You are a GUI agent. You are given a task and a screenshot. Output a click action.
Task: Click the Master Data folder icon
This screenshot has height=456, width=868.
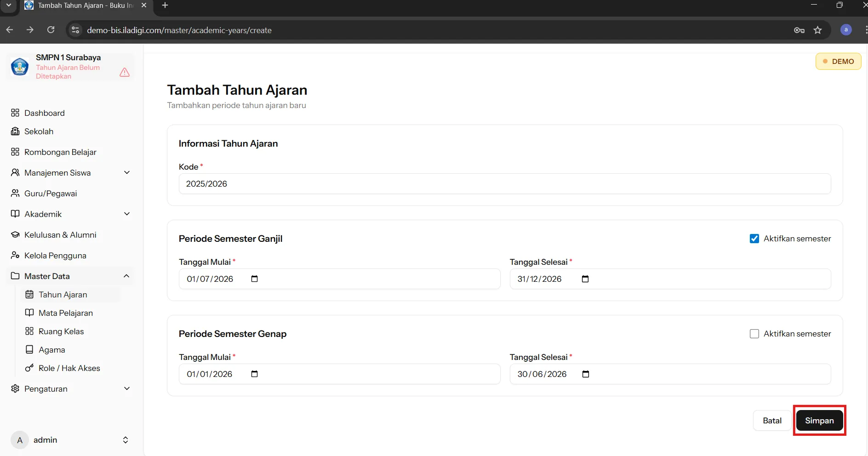pyautogui.click(x=15, y=276)
